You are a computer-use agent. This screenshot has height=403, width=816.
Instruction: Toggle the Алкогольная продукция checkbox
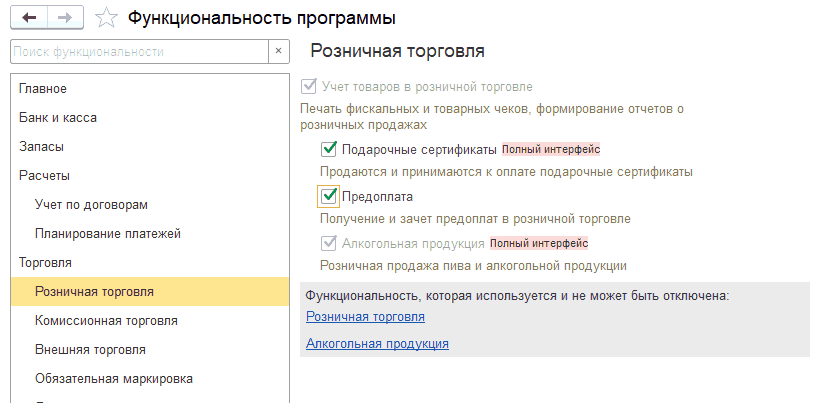329,243
